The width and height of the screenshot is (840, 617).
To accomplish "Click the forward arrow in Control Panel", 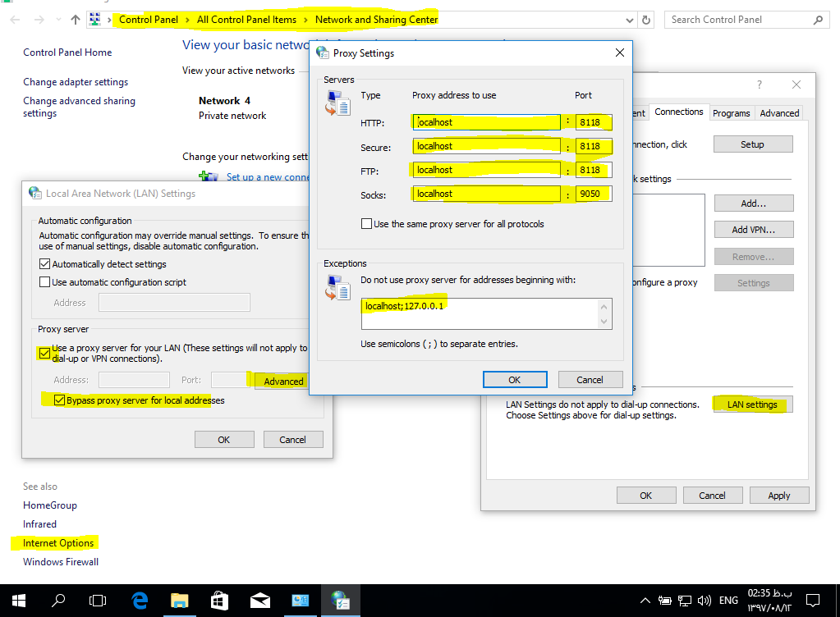I will coord(39,20).
